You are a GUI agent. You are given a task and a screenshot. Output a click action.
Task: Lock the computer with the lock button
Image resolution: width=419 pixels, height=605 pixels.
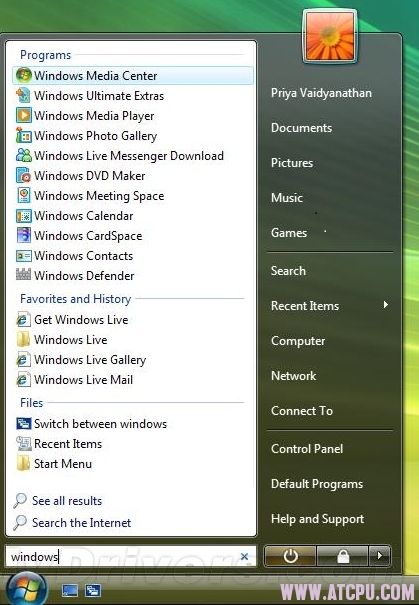(x=343, y=556)
